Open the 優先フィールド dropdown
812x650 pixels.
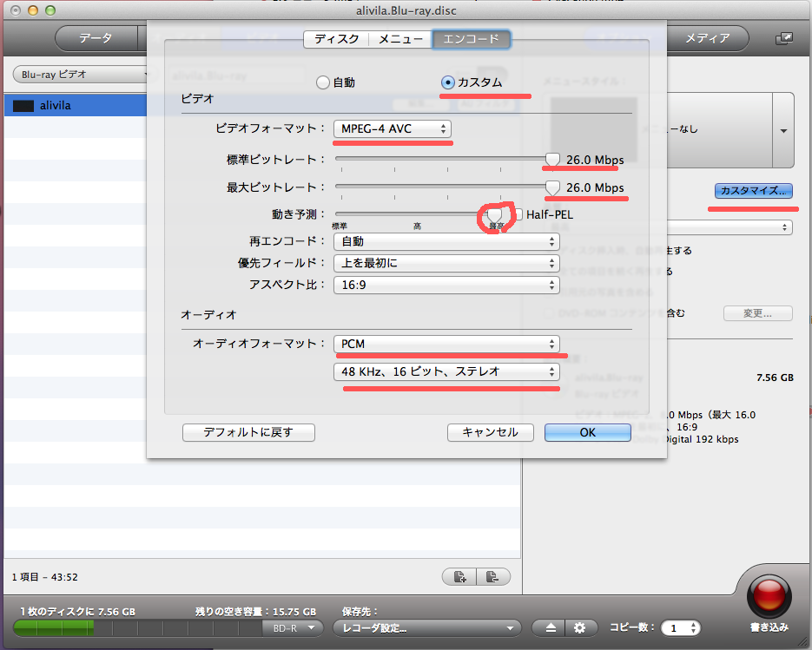tap(446, 263)
